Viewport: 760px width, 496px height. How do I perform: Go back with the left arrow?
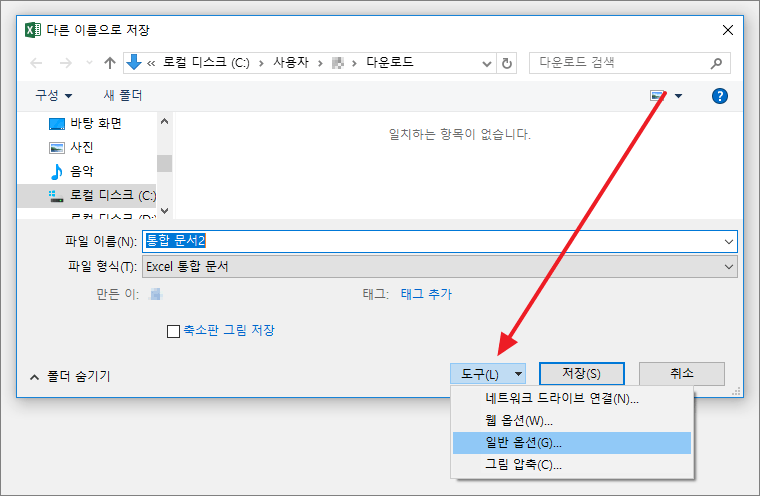36,63
